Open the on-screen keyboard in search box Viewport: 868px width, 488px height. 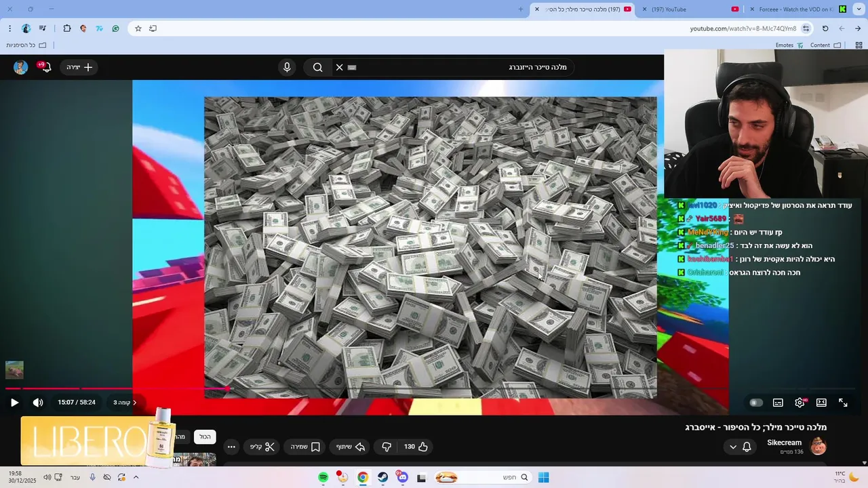point(352,67)
